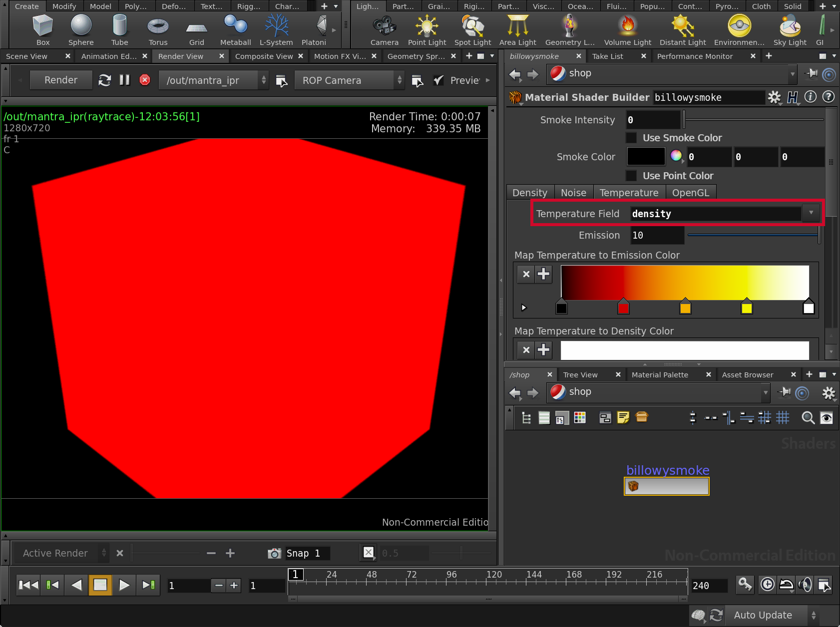Viewport: 840px width, 627px height.
Task: Pause the render with pause icon
Action: click(124, 80)
